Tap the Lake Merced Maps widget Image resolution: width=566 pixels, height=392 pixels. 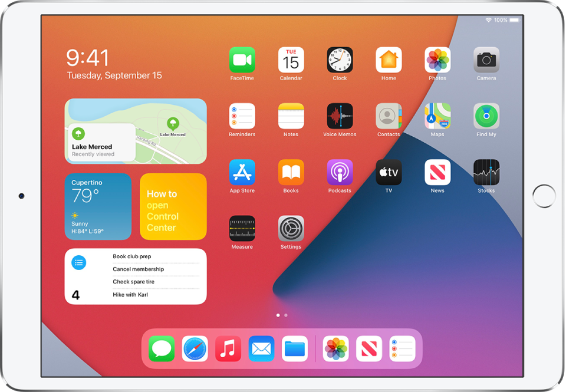(136, 131)
